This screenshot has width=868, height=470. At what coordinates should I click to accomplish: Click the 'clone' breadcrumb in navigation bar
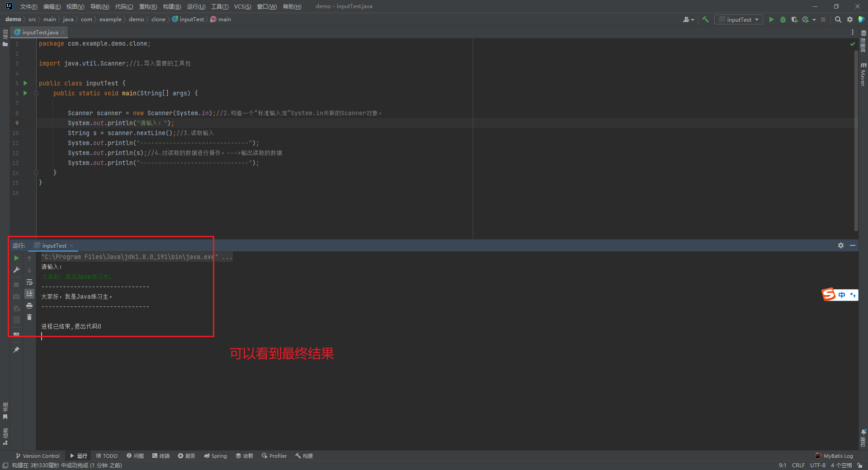158,19
